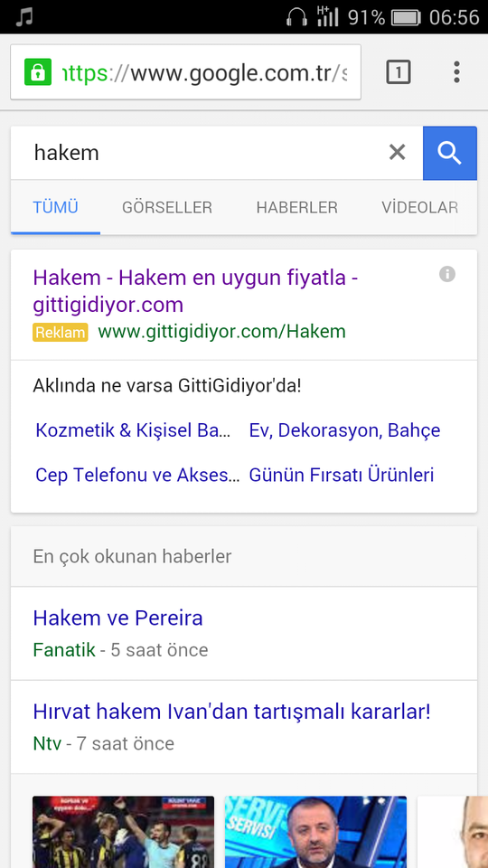Open the gittigidiyor.com Hakem ad link
The height and width of the screenshot is (868, 488).
195,290
